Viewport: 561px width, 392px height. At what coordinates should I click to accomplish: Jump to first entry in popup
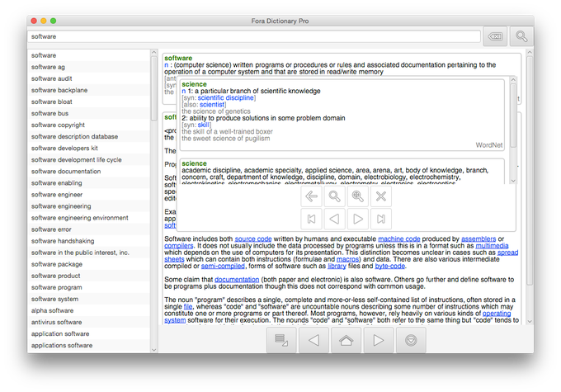click(311, 219)
